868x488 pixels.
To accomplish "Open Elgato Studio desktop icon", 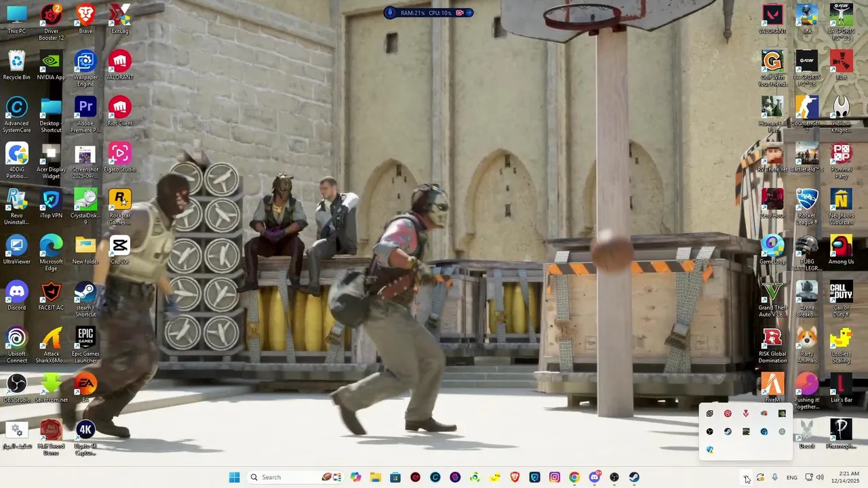I will coord(120,157).
